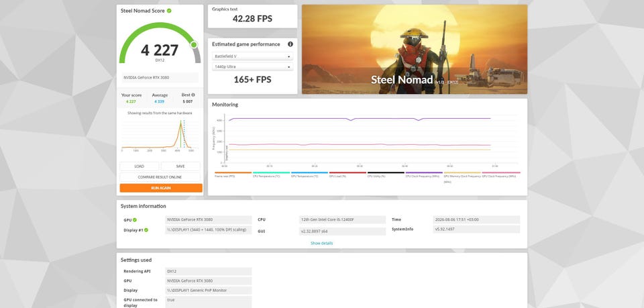Click the Rendering API value DX12
644x308 pixels.
pyautogui.click(x=209, y=272)
